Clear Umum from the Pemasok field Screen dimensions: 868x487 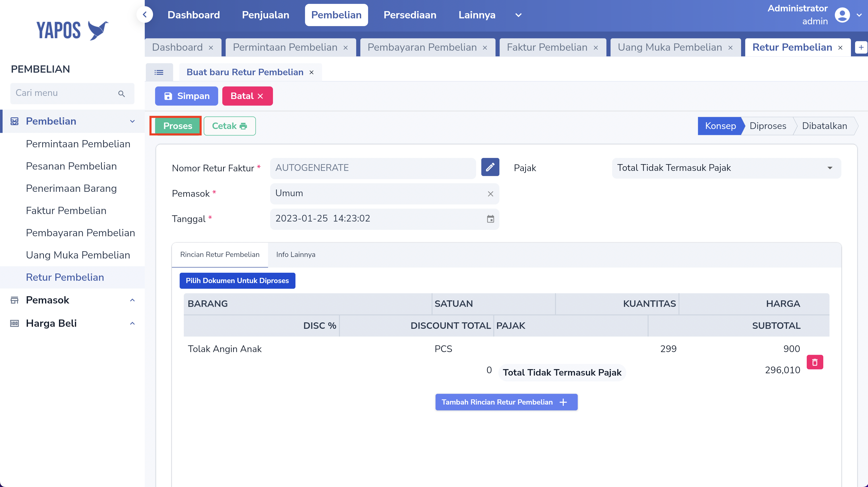point(490,194)
